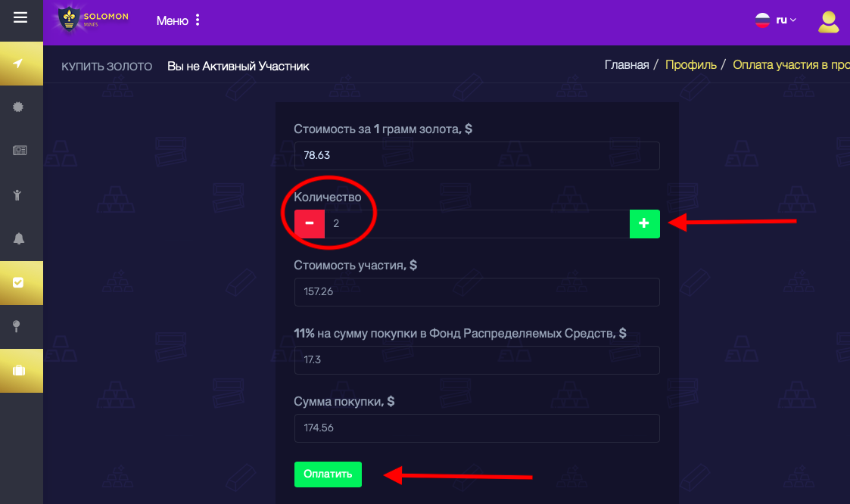Decrease quantity with red minus button
This screenshot has width=850, height=504.
[310, 224]
